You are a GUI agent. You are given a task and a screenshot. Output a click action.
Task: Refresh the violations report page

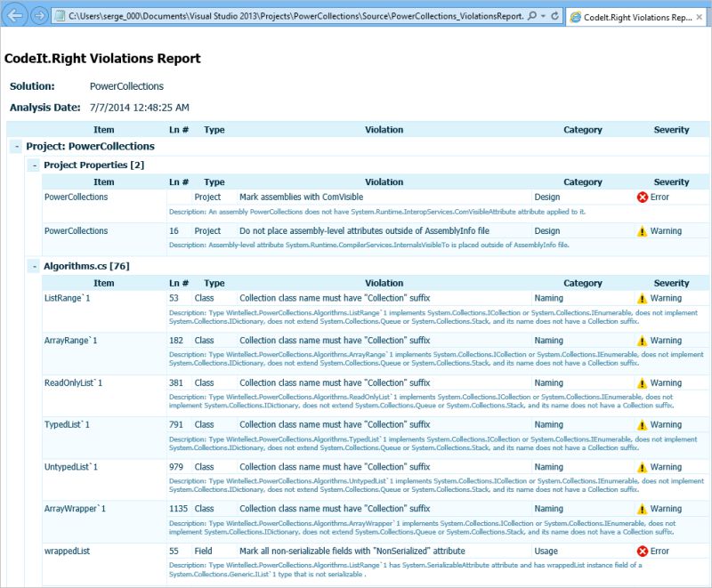pyautogui.click(x=554, y=16)
